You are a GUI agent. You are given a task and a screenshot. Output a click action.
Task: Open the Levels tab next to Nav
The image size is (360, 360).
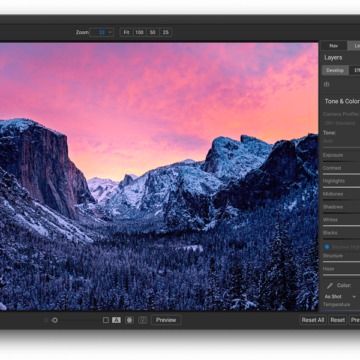pos(354,46)
